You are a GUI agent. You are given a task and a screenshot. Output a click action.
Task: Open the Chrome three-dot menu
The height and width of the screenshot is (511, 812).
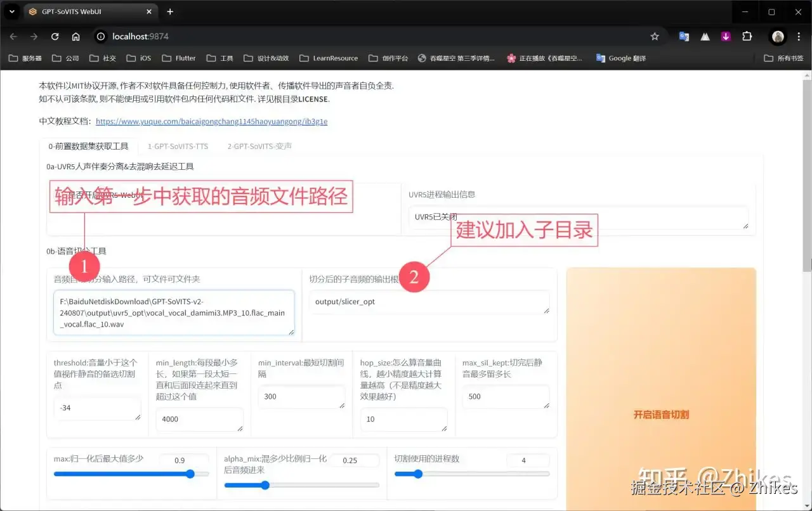tap(799, 37)
